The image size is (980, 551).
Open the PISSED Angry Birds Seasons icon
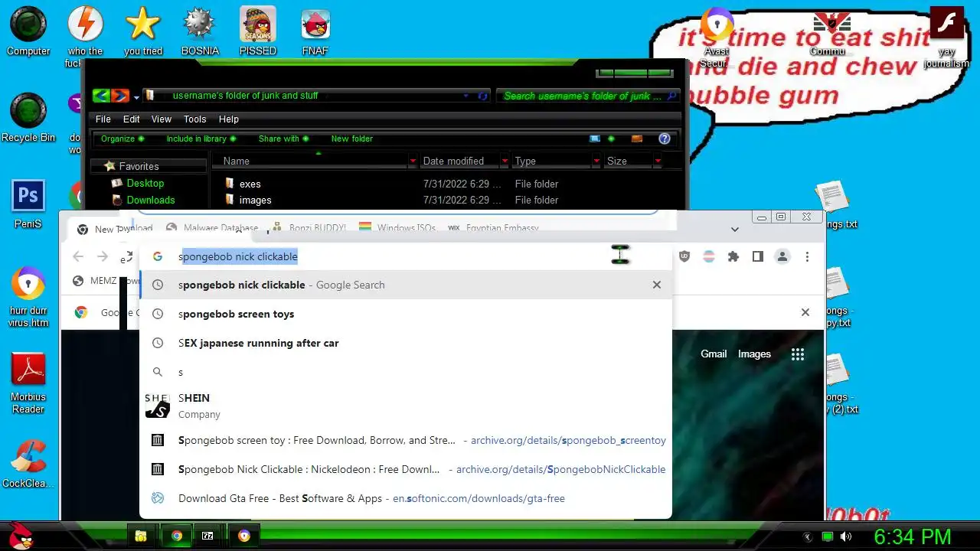click(257, 31)
